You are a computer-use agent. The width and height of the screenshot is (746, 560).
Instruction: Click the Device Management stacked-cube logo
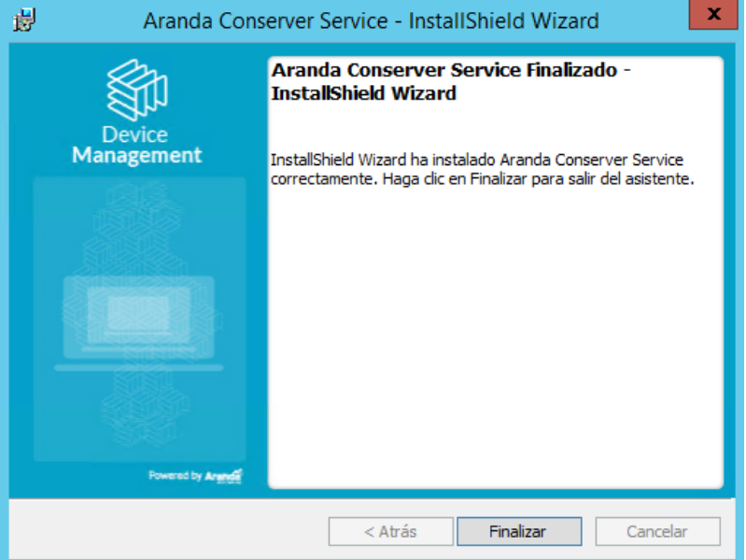(x=137, y=90)
